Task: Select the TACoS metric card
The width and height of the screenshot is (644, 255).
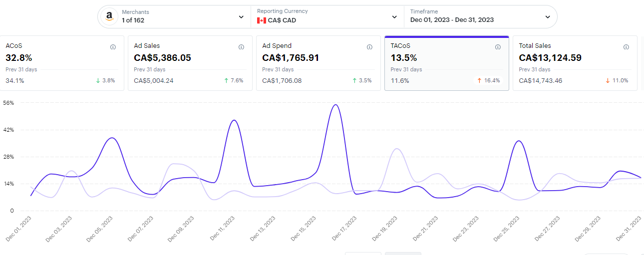Action: [x=446, y=63]
